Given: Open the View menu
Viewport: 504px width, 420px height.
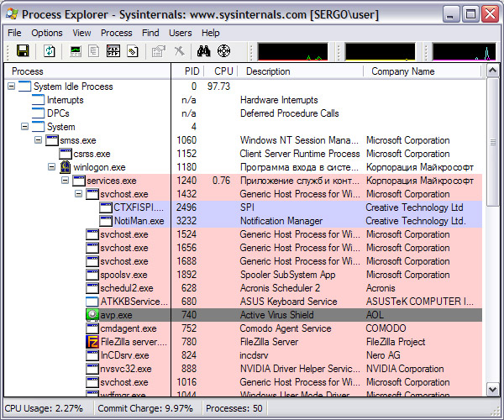Looking at the screenshot, I should [x=81, y=33].
